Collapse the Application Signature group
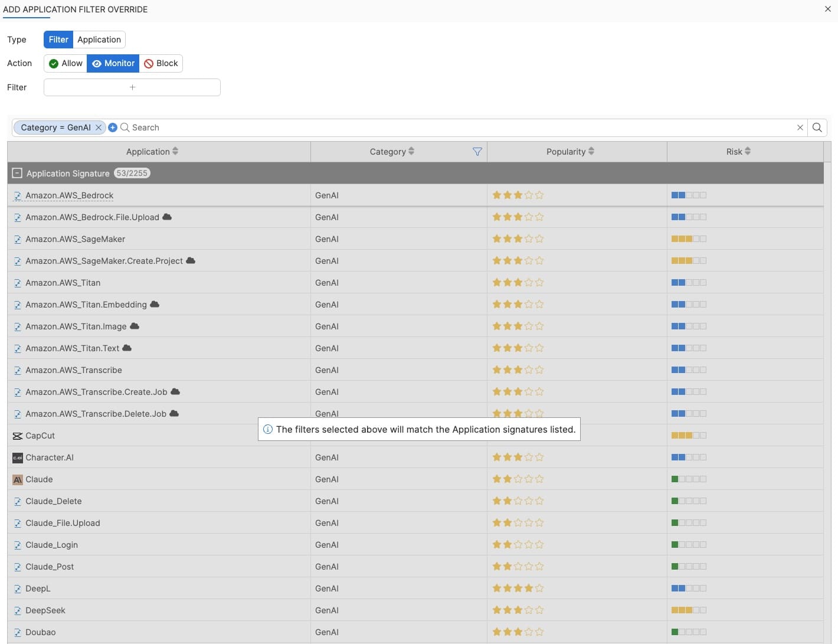Viewport: 838px width, 644px height. 17,174
